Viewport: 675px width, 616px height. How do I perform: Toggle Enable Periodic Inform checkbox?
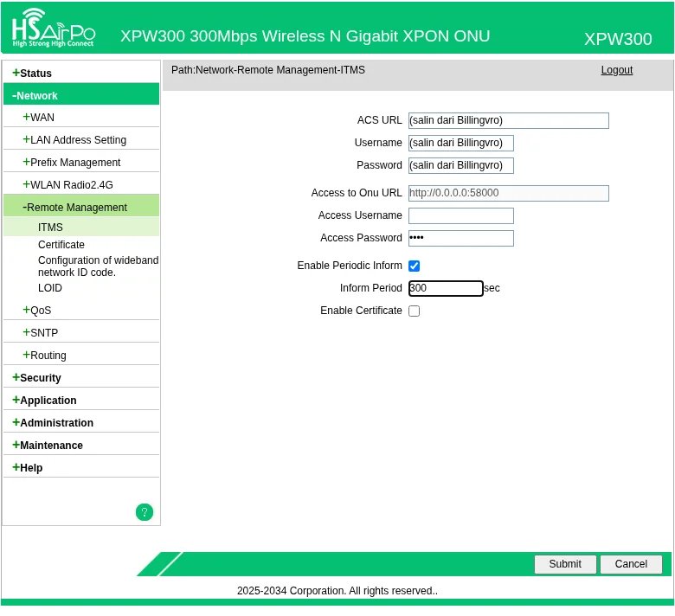(415, 266)
